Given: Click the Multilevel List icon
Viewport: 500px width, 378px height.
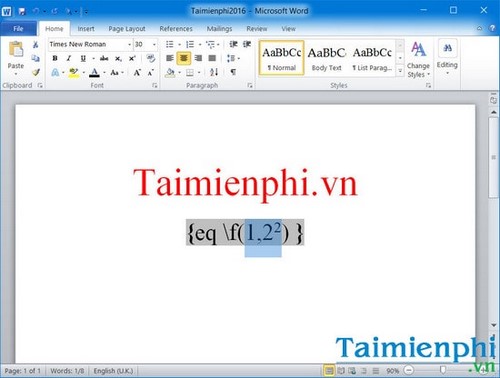Looking at the screenshot, I should pos(210,44).
